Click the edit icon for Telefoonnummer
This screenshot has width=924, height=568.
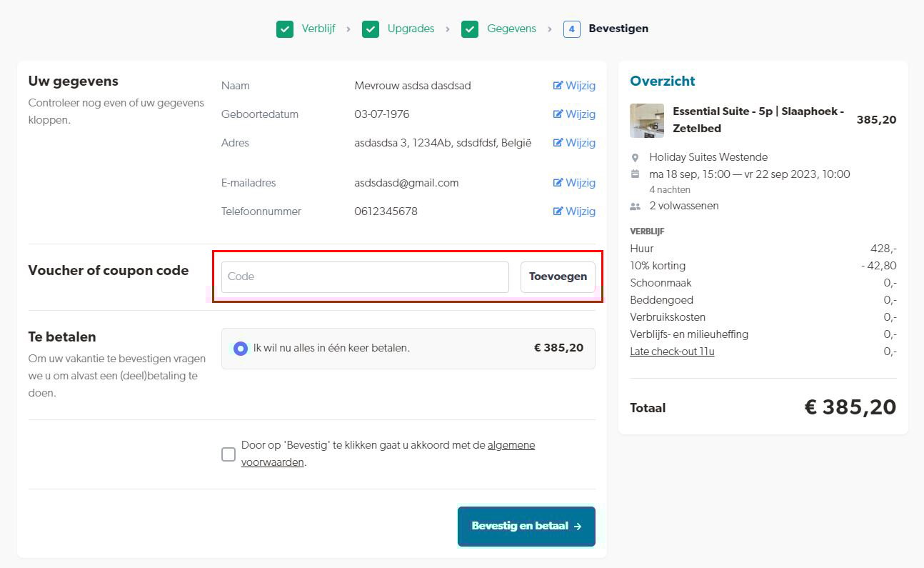[558, 211]
